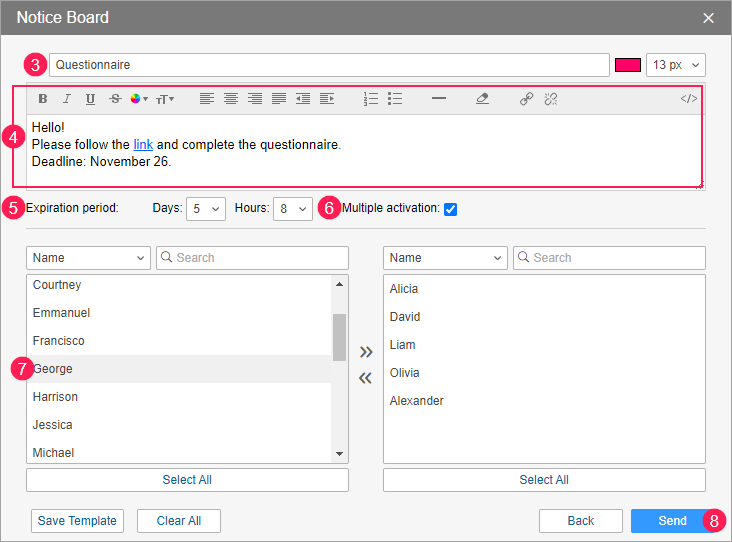The height and width of the screenshot is (542, 732).
Task: Expand the Hours dropdown
Action: point(292,209)
